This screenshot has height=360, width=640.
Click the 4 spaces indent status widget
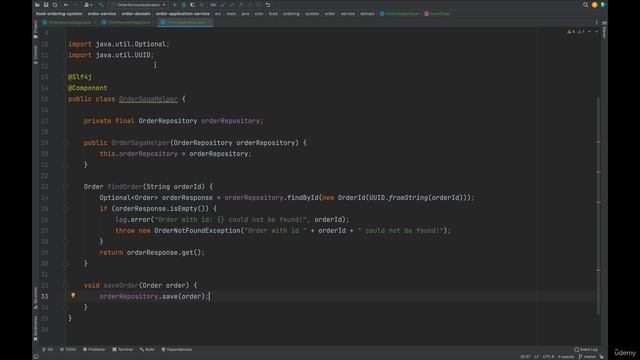[x=566, y=357]
